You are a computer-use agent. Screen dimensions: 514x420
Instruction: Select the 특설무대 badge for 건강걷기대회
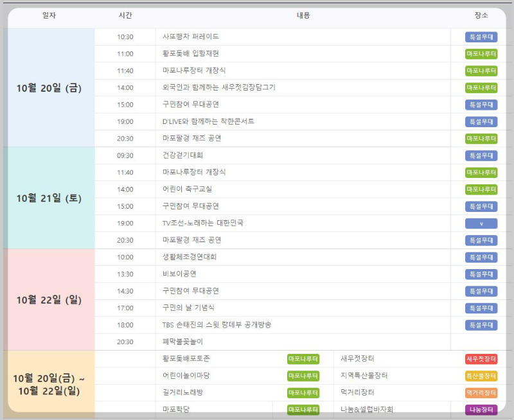point(481,155)
